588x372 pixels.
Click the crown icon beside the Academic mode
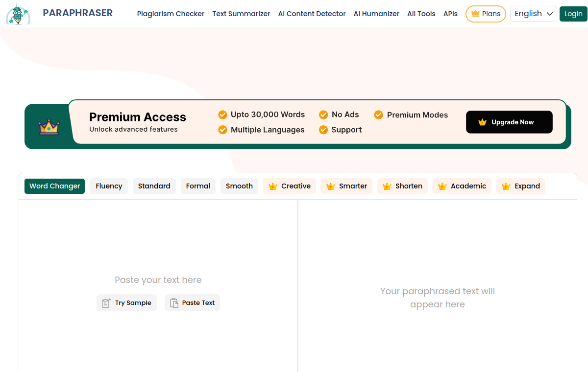(x=442, y=186)
